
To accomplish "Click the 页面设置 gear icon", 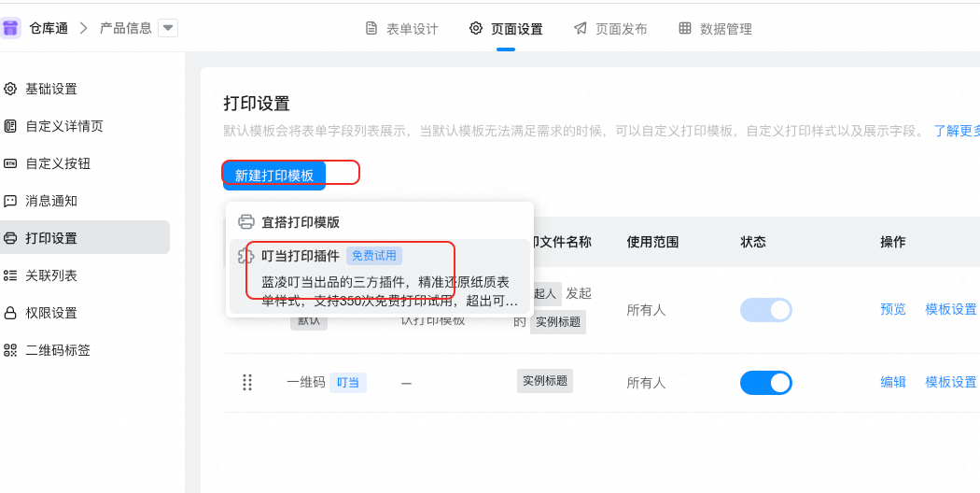I will [x=476, y=28].
